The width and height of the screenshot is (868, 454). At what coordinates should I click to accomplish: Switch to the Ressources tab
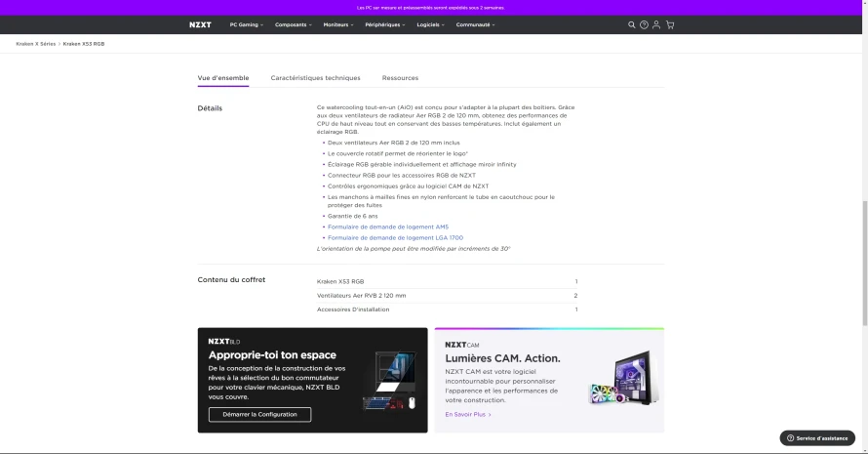400,78
